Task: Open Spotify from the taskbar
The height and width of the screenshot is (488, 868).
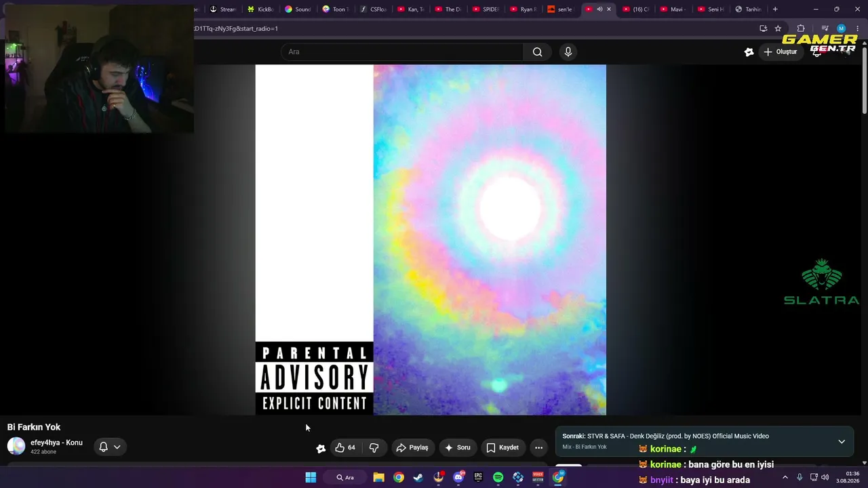Action: (498, 477)
